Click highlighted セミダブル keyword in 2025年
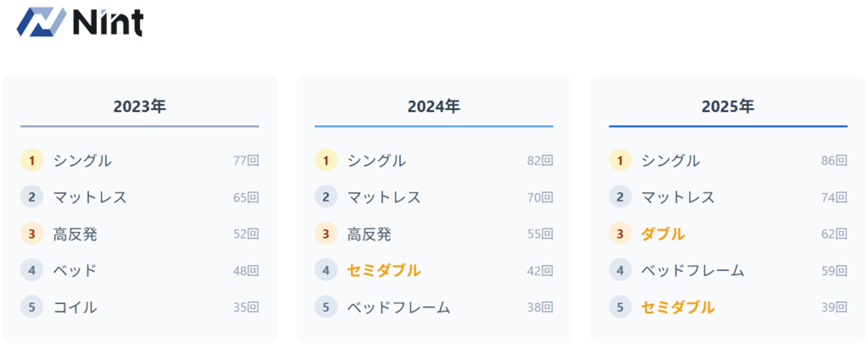868x348 pixels. pyautogui.click(x=677, y=307)
